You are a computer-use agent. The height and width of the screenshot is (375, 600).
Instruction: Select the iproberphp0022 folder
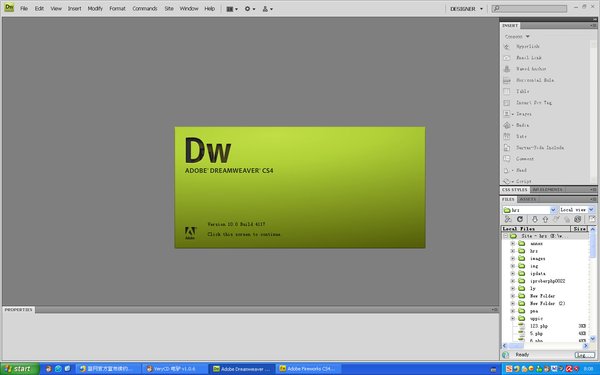click(548, 281)
